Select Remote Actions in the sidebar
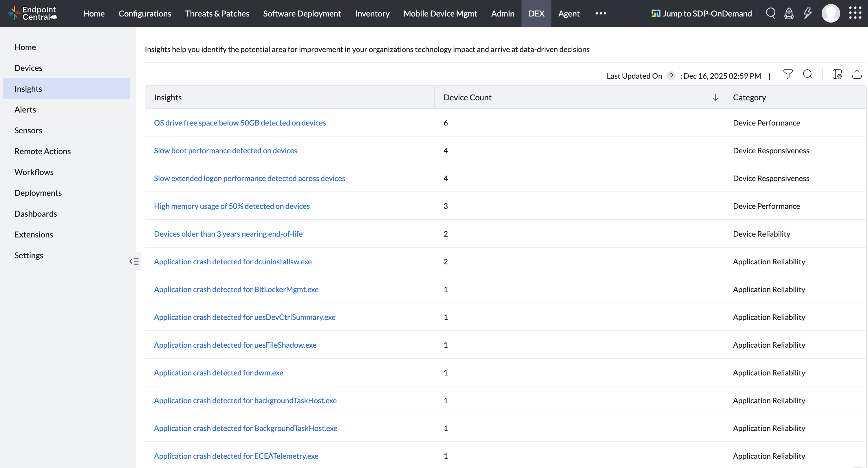This screenshot has height=468, width=868. pos(43,151)
